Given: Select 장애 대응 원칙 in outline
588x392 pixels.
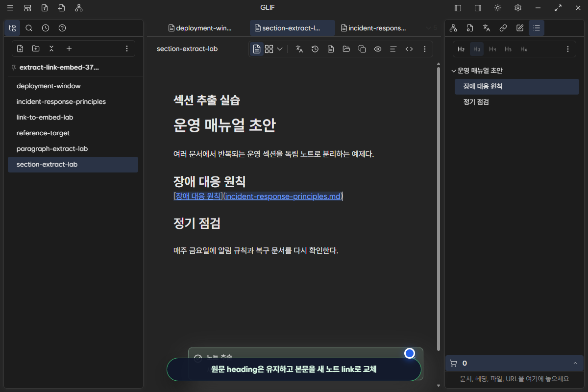Looking at the screenshot, I should [516, 86].
